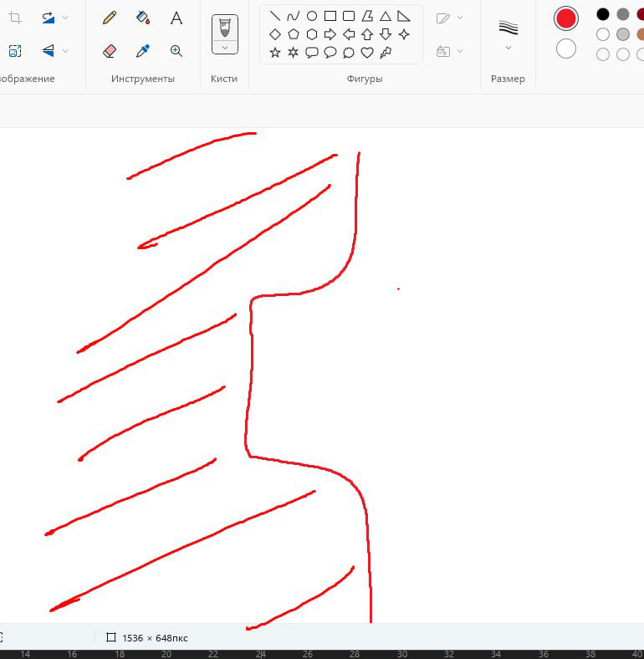Select the Rectangle shape
Image resolution: width=644 pixels, height=659 pixels.
pyautogui.click(x=330, y=16)
